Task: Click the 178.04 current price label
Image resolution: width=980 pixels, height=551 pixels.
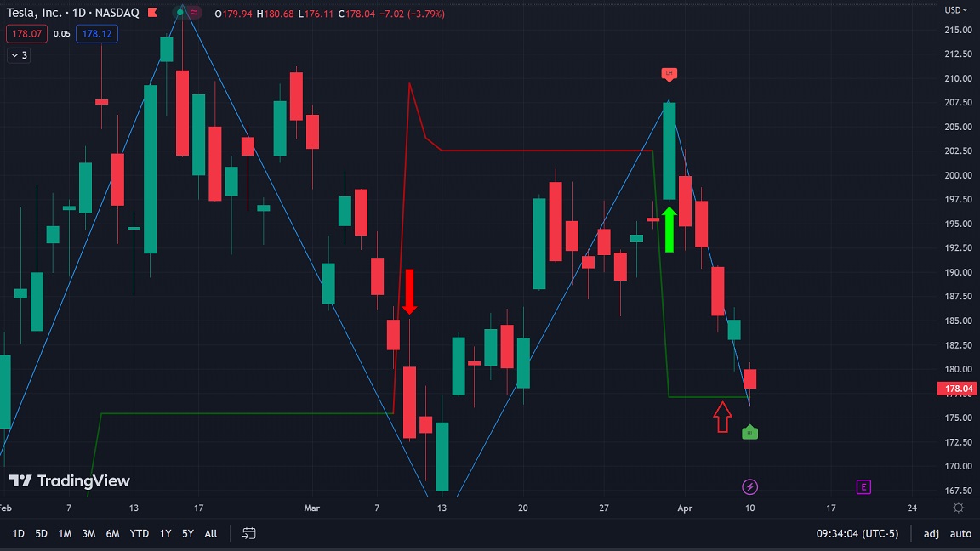Action: 958,389
